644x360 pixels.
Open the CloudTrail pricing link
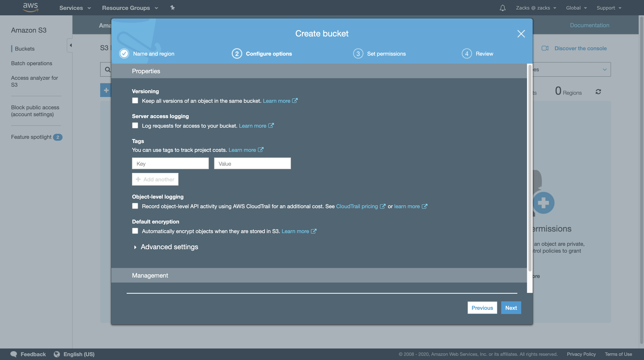357,206
